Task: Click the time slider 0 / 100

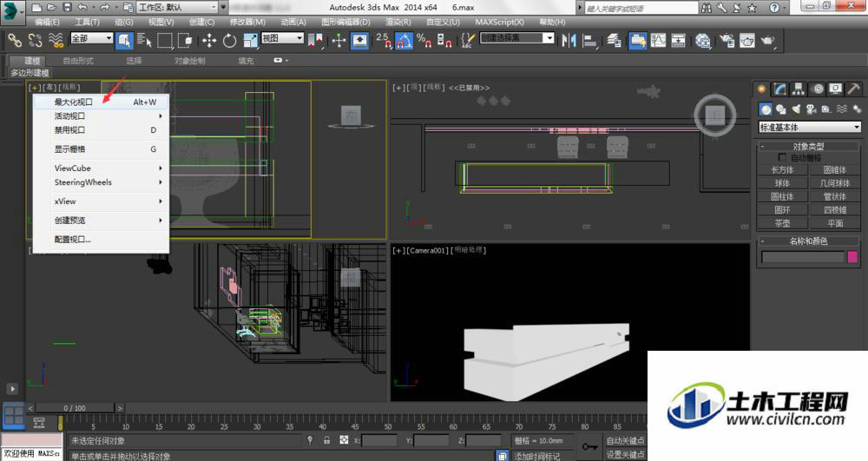Action: (x=75, y=408)
